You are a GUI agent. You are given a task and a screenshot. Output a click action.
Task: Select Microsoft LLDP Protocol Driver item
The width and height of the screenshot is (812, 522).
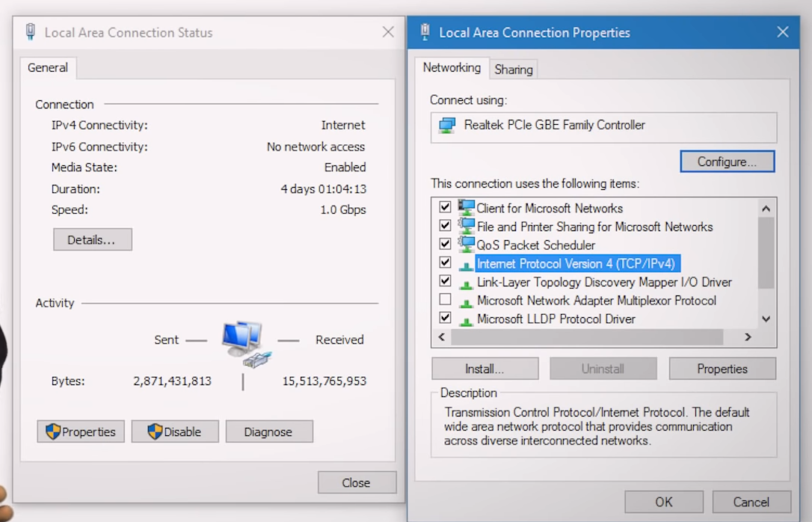pyautogui.click(x=556, y=319)
